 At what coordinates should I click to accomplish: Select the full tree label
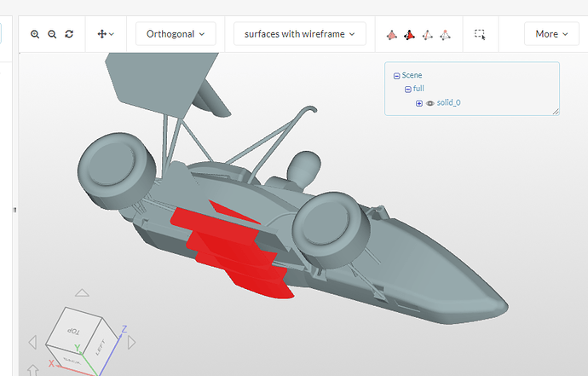(418, 89)
